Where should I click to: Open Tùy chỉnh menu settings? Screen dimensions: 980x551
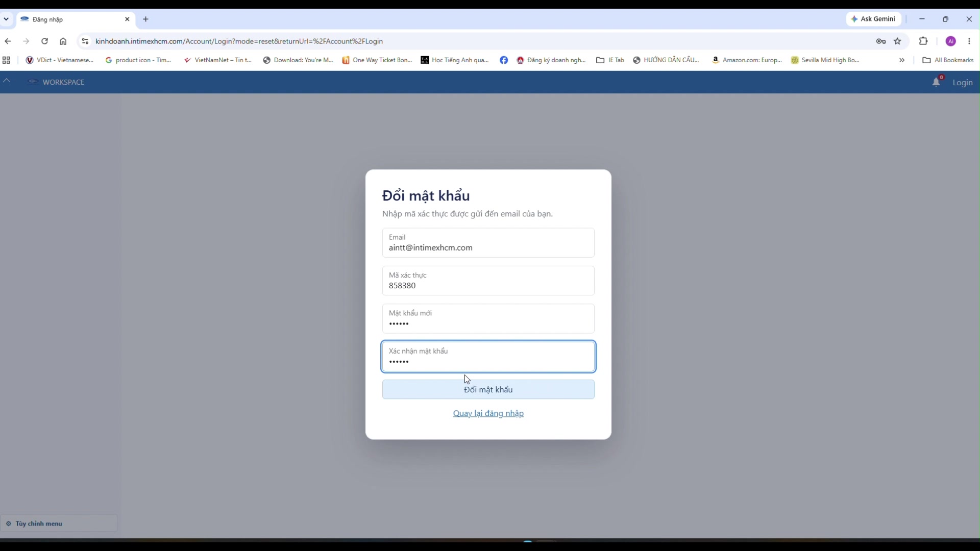tap(59, 523)
